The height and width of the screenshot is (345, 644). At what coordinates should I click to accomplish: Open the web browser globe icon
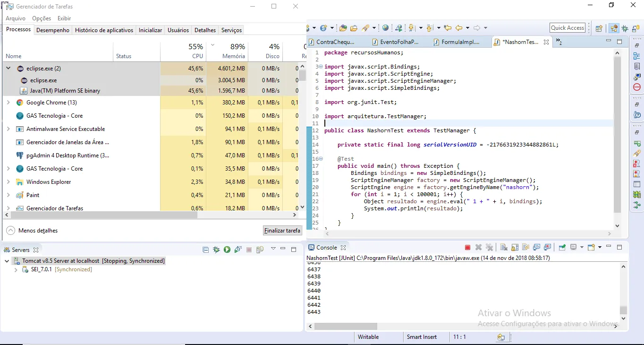pyautogui.click(x=386, y=28)
